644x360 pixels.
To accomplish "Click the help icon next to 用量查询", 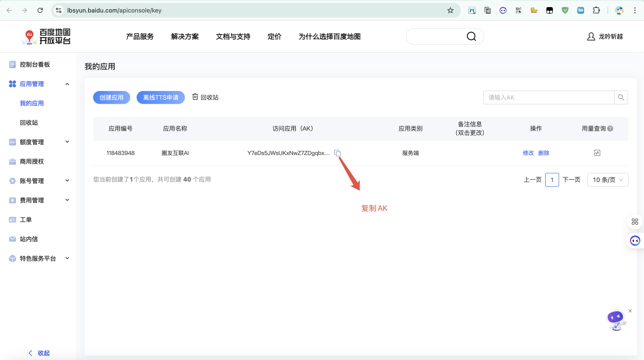I will tap(610, 128).
